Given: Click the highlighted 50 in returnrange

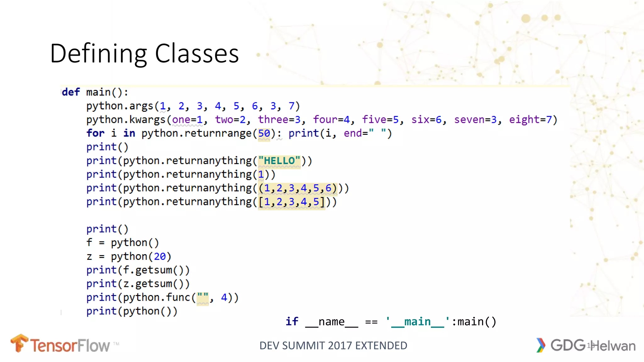Looking at the screenshot, I should click(264, 134).
